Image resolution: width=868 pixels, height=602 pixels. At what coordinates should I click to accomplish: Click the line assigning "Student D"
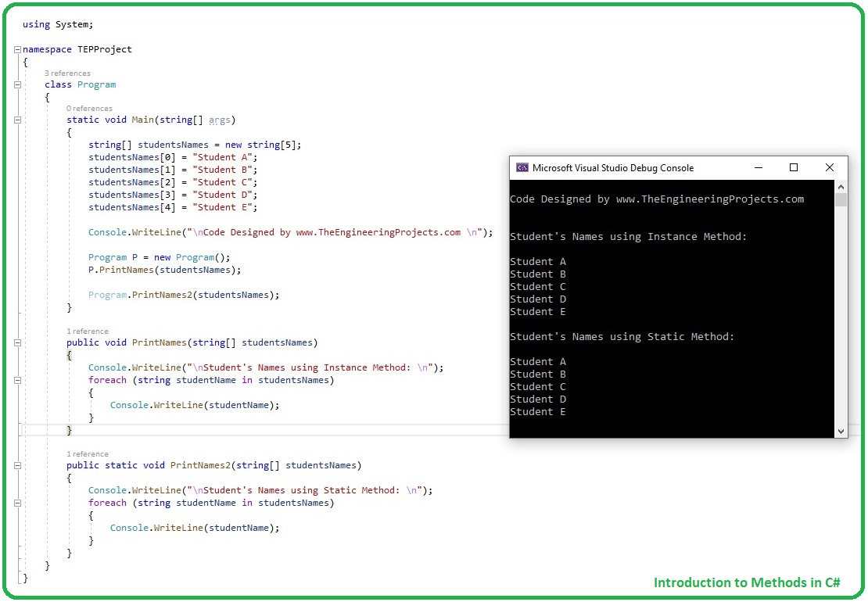coord(173,195)
